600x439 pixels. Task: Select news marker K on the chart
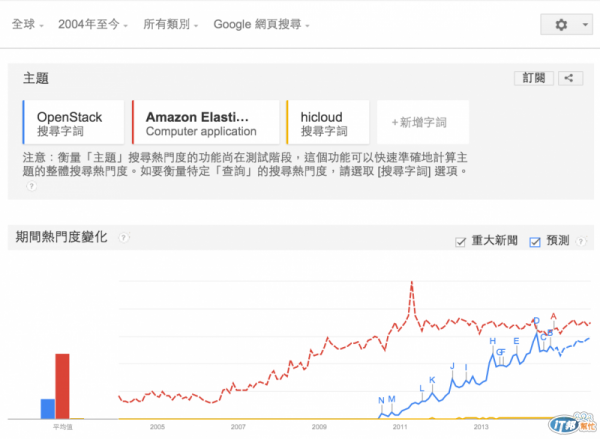coord(432,380)
